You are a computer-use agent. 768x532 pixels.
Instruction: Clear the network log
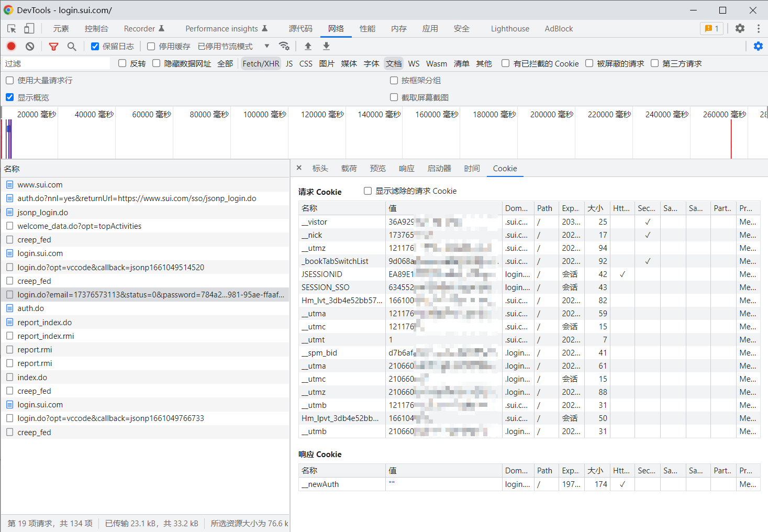coord(30,46)
